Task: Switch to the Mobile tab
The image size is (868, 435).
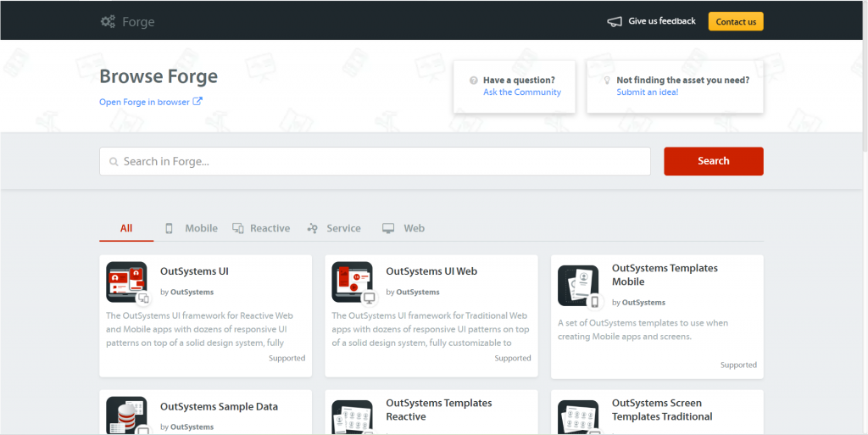Action: click(192, 228)
